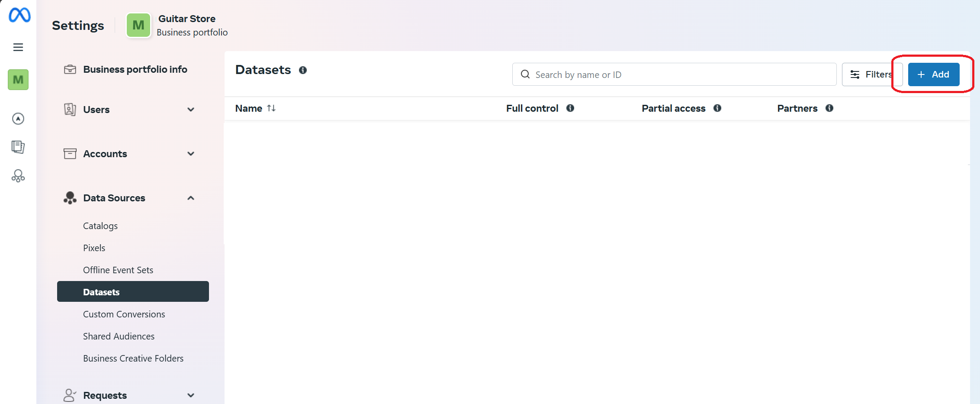Click the Users section icon

(x=70, y=110)
